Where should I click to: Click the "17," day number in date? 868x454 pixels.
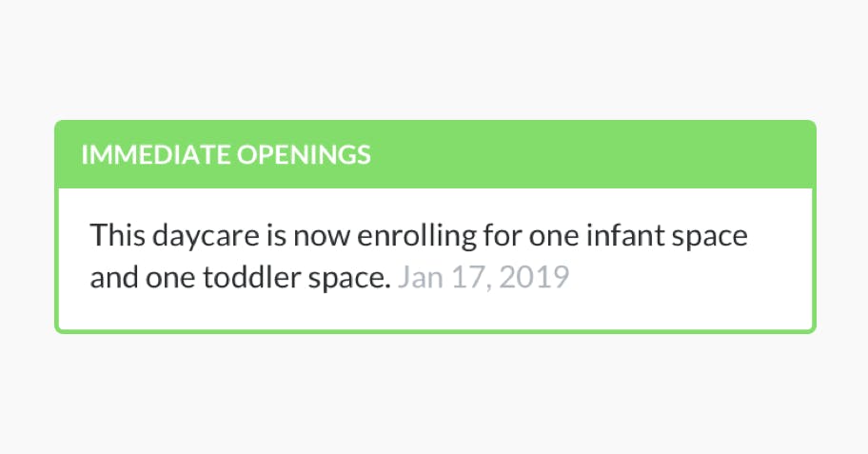(472, 278)
